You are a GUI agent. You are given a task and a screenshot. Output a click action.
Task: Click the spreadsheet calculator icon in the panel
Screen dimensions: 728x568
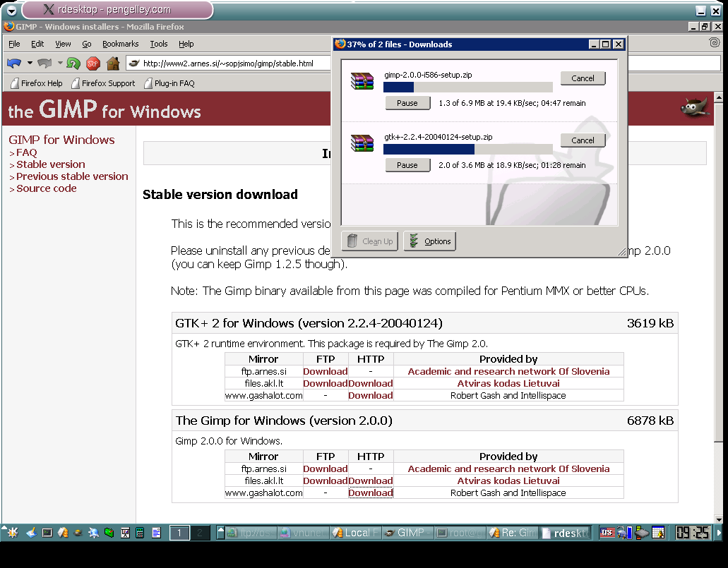point(141,533)
